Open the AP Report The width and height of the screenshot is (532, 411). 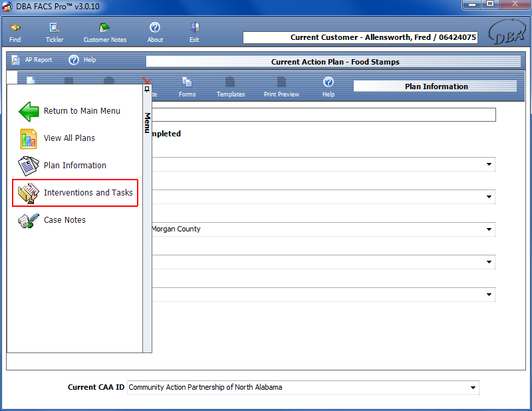32,60
